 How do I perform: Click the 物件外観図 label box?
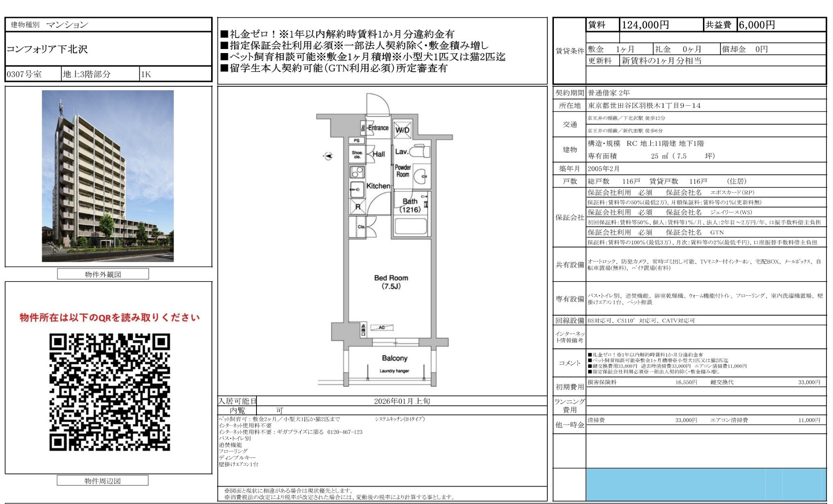click(103, 274)
